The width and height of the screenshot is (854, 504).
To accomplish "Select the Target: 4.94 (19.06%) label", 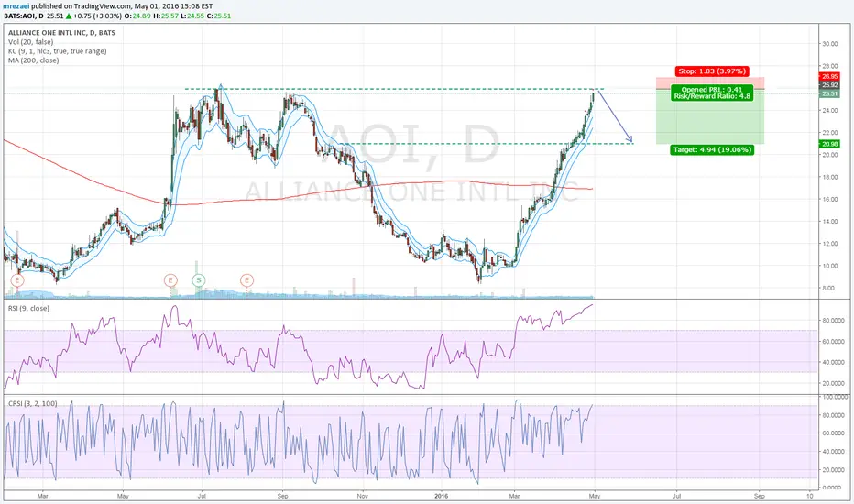I will pyautogui.click(x=712, y=149).
